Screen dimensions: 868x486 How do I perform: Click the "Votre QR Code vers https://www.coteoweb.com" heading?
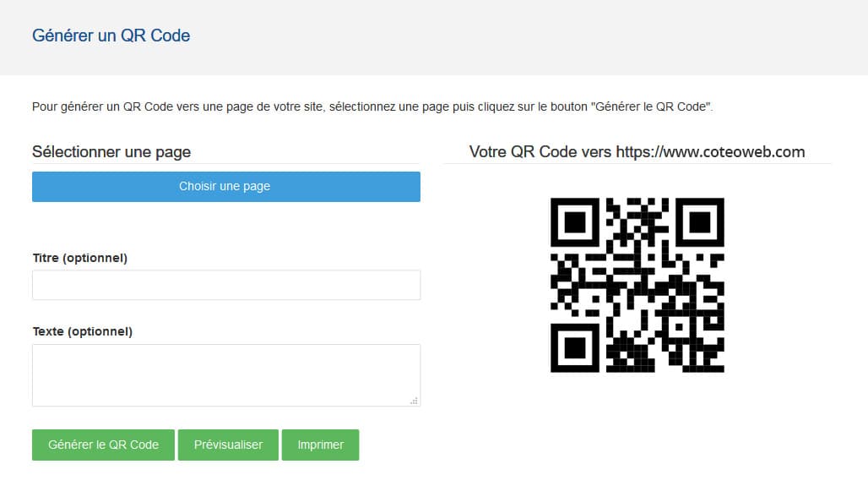(x=637, y=152)
